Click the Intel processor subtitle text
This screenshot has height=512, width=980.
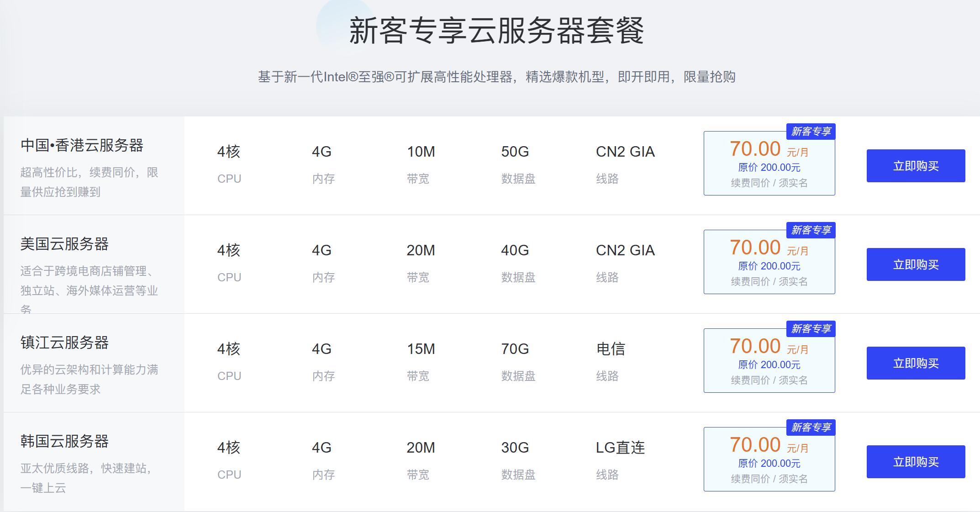[x=496, y=77]
